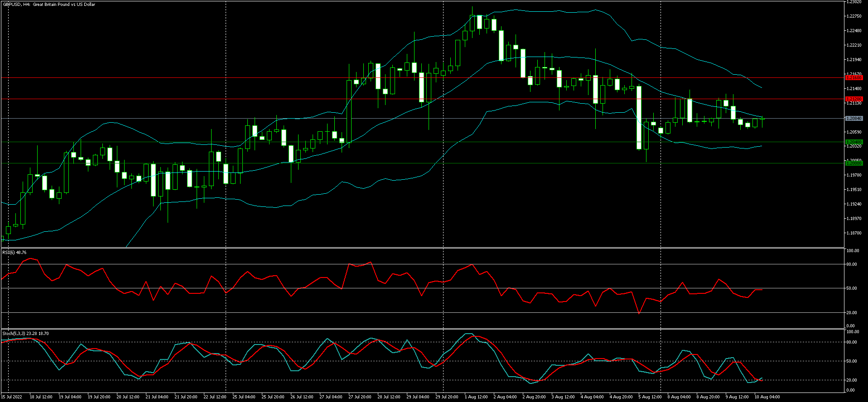This screenshot has width=868, height=402.
Task: Select the red 1.21600 price level tag
Action: tap(854, 78)
